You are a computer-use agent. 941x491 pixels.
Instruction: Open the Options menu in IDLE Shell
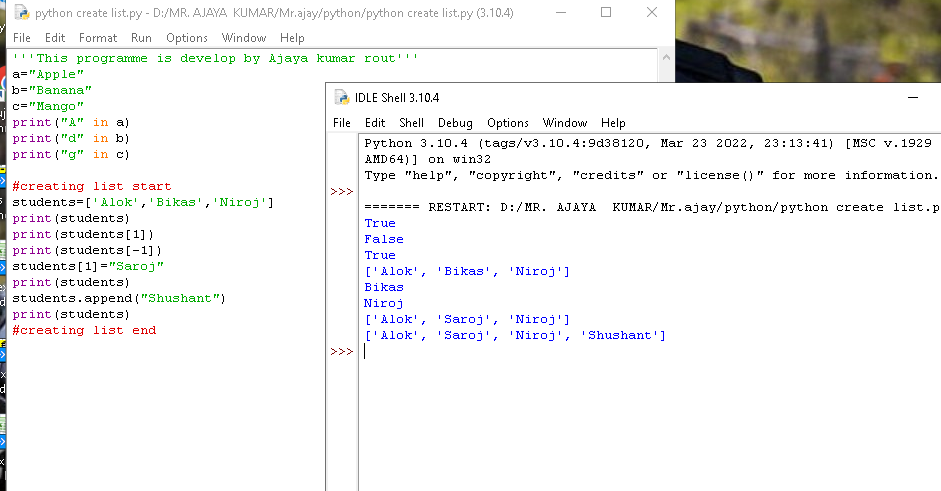pos(508,123)
